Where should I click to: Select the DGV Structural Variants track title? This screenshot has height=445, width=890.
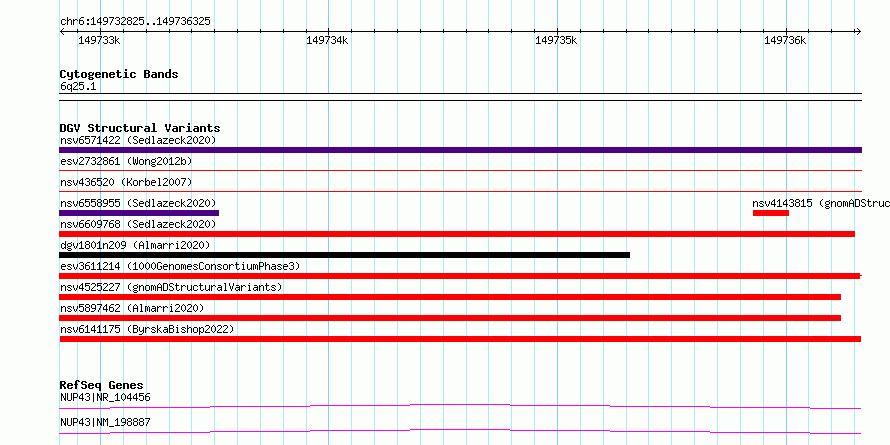click(140, 128)
